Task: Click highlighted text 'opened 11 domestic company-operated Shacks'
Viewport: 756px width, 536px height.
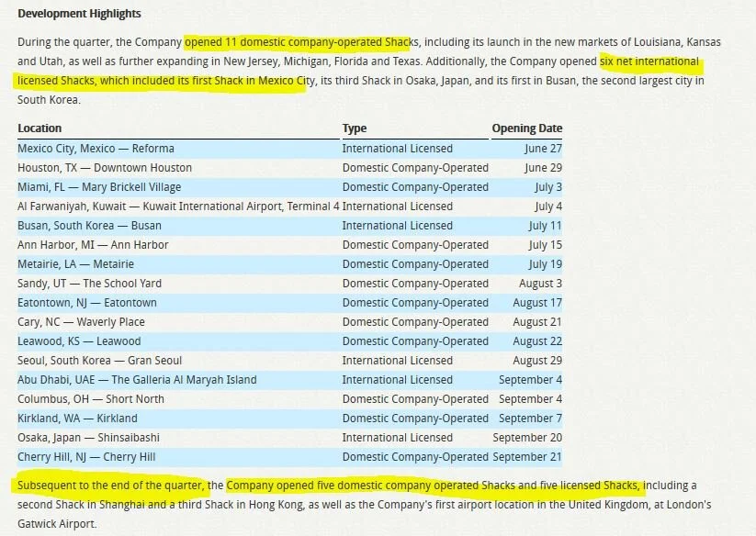Action: 302,42
